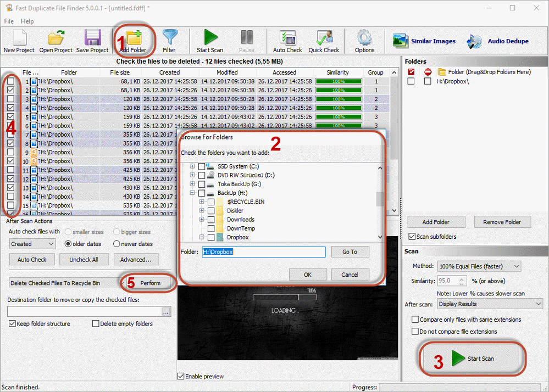This screenshot has height=392, width=549.
Task: Click the Perform button
Action: (150, 283)
